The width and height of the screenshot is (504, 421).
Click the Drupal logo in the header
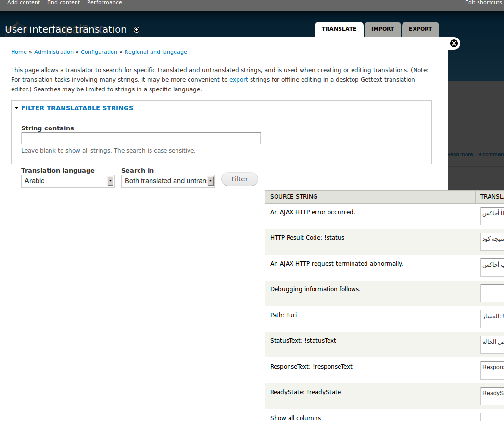click(19, 29)
